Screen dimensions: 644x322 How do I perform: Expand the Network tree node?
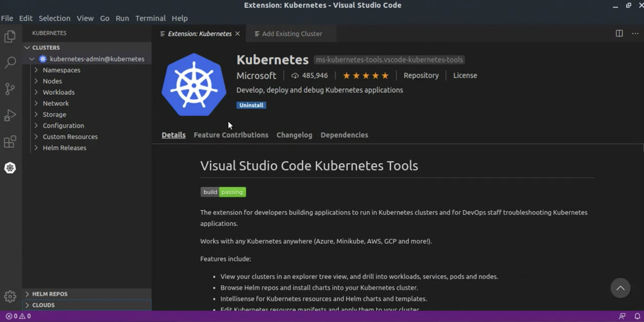pos(36,103)
